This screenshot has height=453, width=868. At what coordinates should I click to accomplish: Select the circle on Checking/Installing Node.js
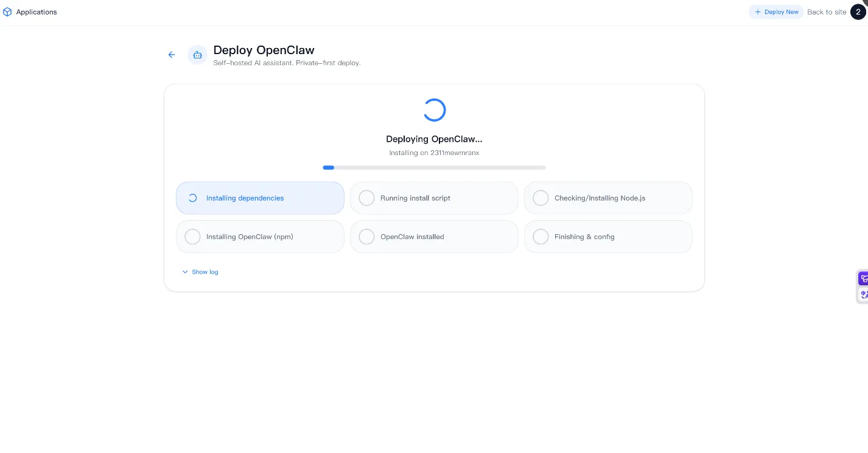point(541,198)
